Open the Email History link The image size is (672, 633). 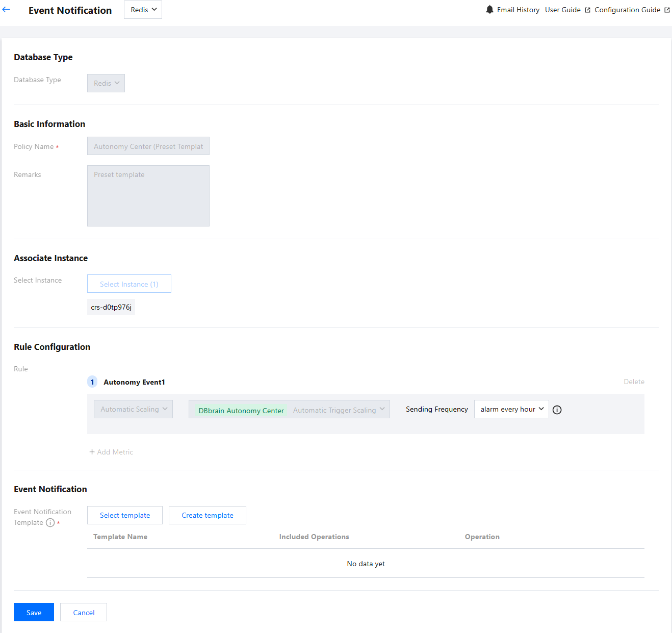click(518, 10)
